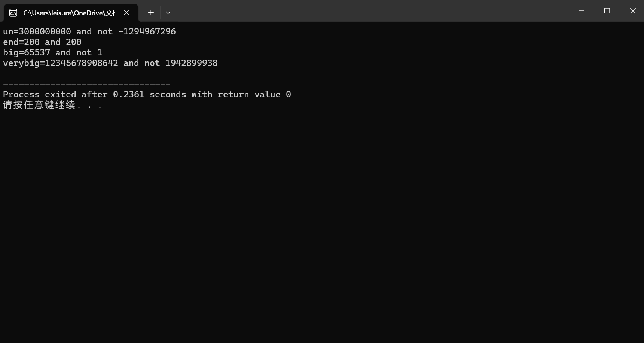Click the verybig=12345678908642 output line
Viewport: 644px width, 343px height.
(x=110, y=63)
